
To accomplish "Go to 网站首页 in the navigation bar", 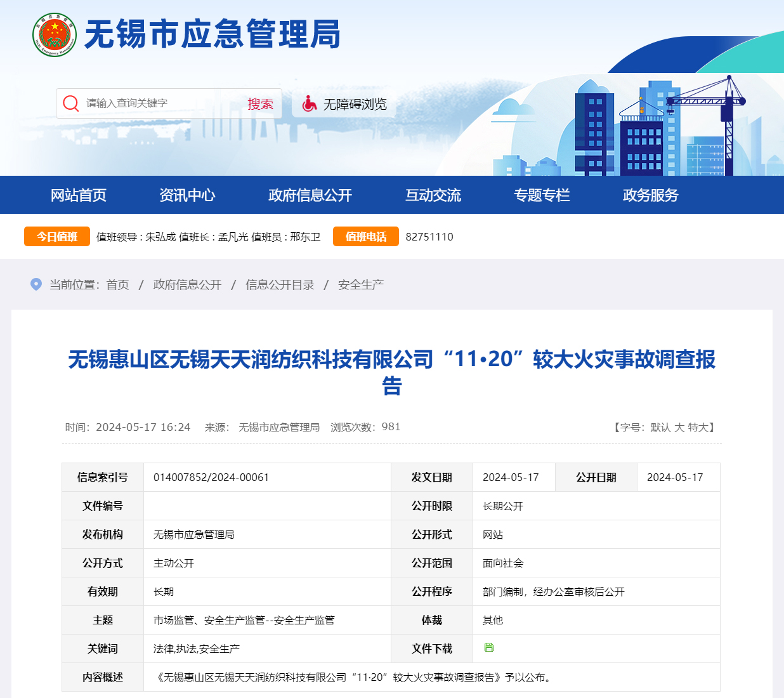I will 79,195.
